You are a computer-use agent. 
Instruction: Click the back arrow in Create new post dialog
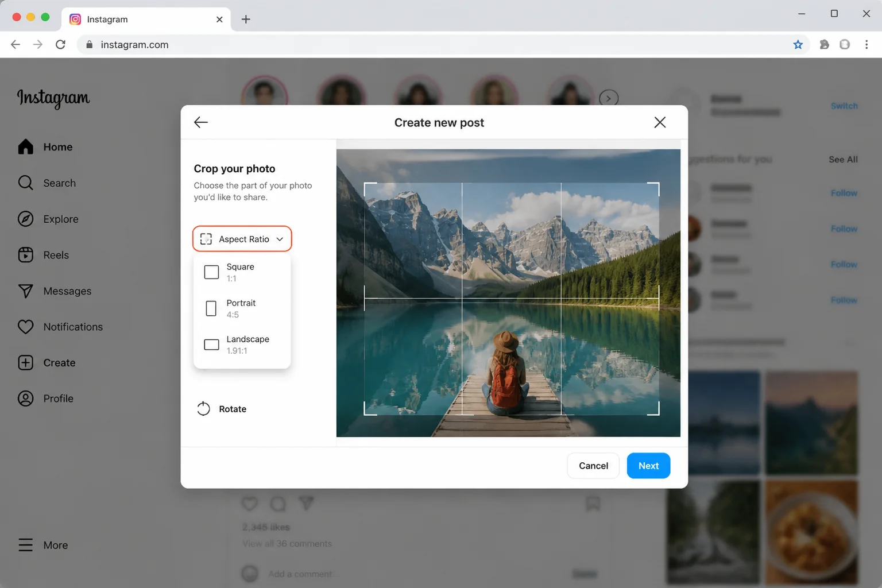[x=200, y=122]
